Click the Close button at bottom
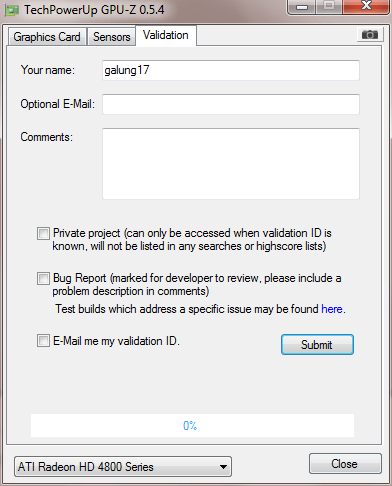The height and width of the screenshot is (486, 392). pos(345,464)
